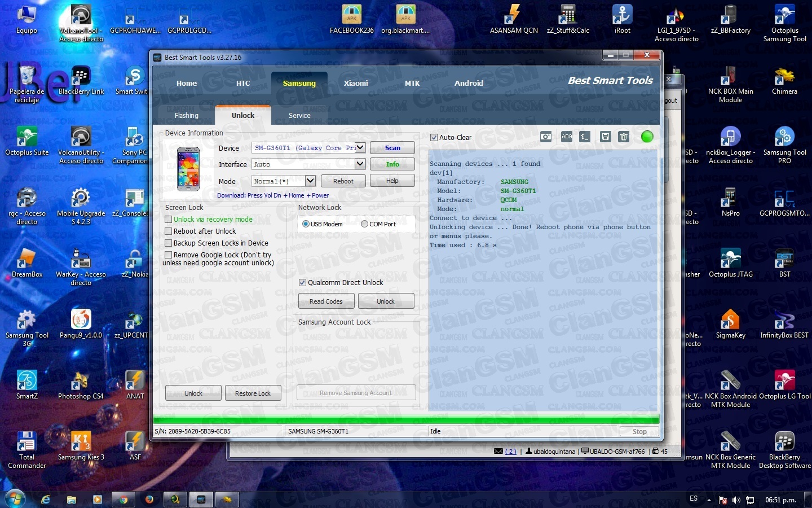Enable Unlock via recovery mode

click(x=168, y=219)
